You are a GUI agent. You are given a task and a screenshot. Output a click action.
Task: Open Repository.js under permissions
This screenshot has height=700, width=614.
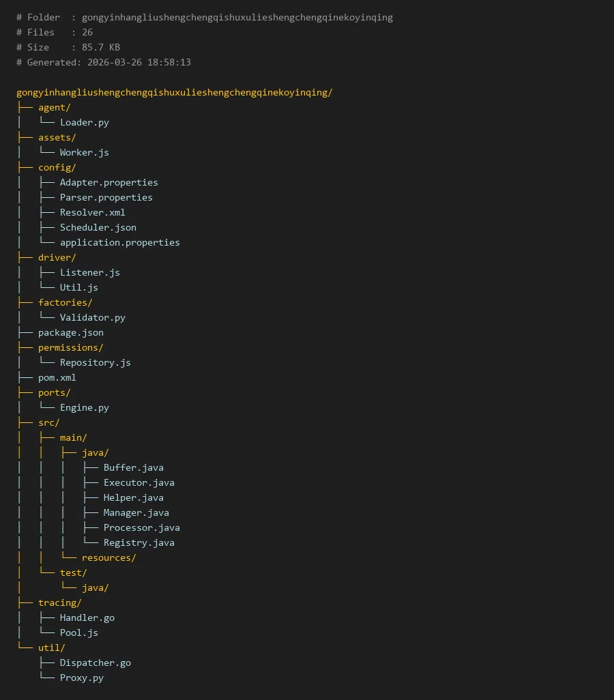pyautogui.click(x=95, y=362)
